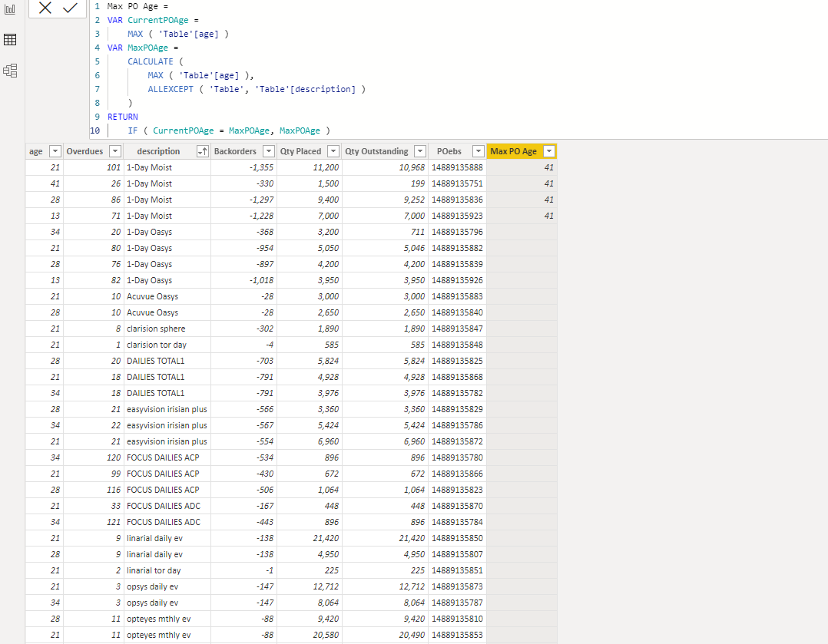Screen dimensions: 828x644
Task: Click POebs cell 14889135850
Action: pyautogui.click(x=457, y=538)
